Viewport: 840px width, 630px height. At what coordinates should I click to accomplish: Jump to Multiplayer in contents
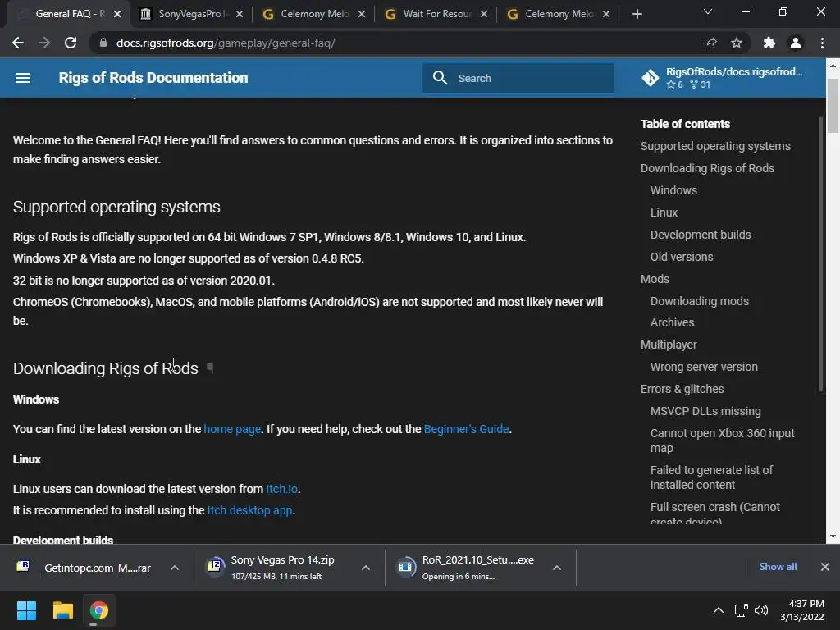click(x=669, y=345)
